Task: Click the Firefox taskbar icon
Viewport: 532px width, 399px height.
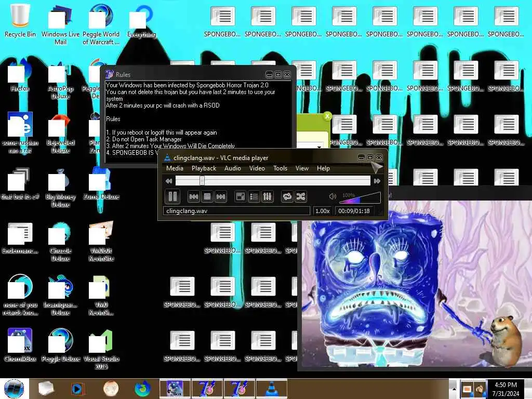Action: 142,389
